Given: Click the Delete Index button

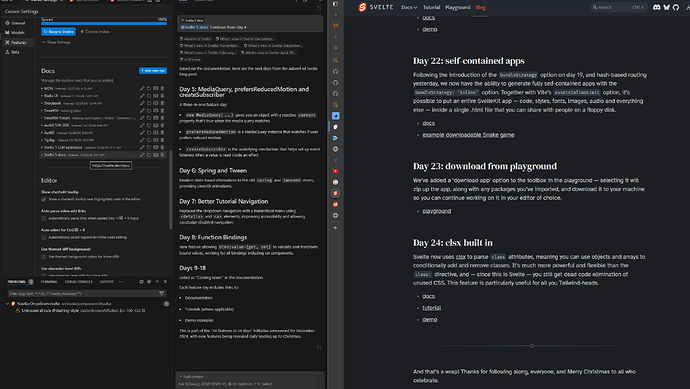Looking at the screenshot, I should coord(95,32).
